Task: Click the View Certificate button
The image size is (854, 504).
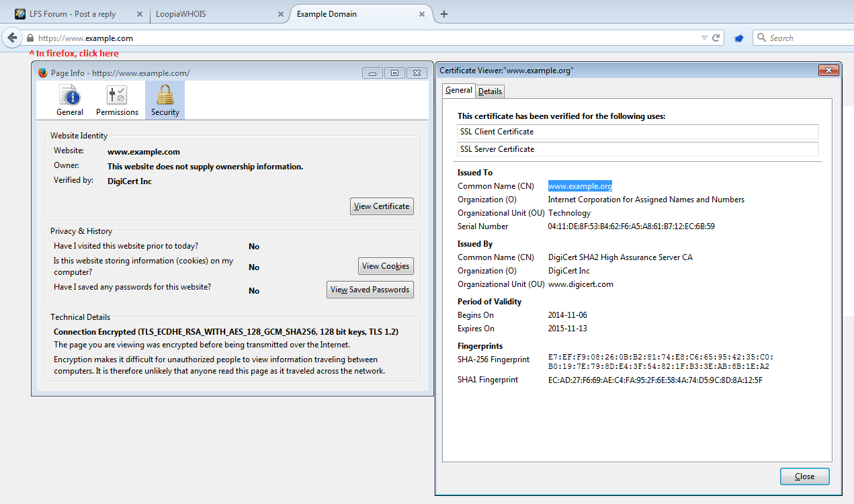Action: coord(382,206)
